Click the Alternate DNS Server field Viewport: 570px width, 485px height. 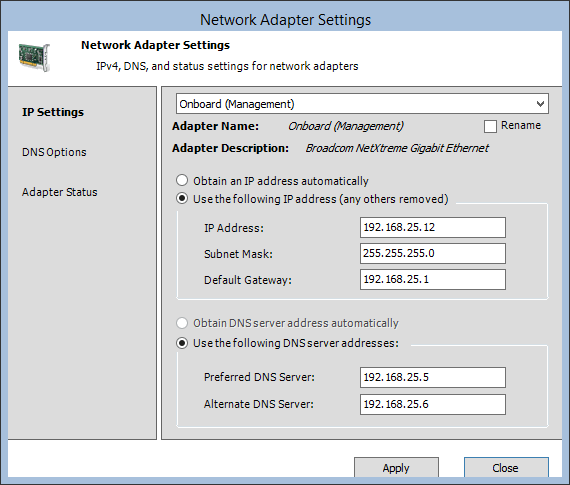coord(433,404)
